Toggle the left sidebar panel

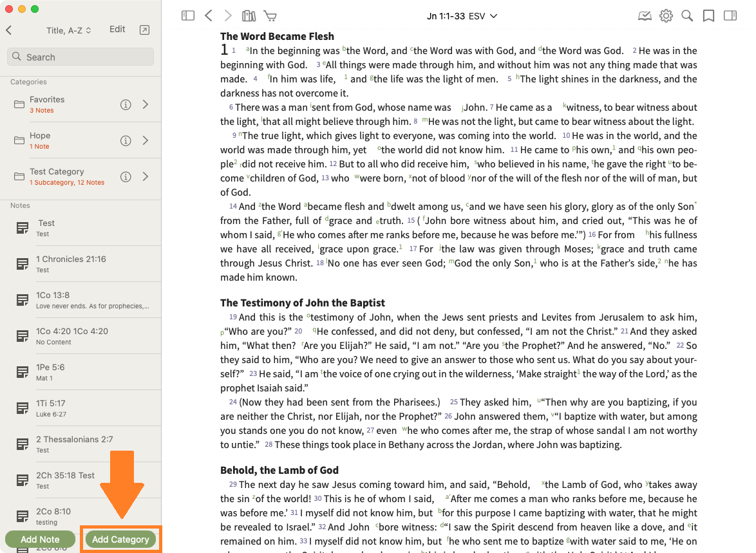[x=188, y=16]
